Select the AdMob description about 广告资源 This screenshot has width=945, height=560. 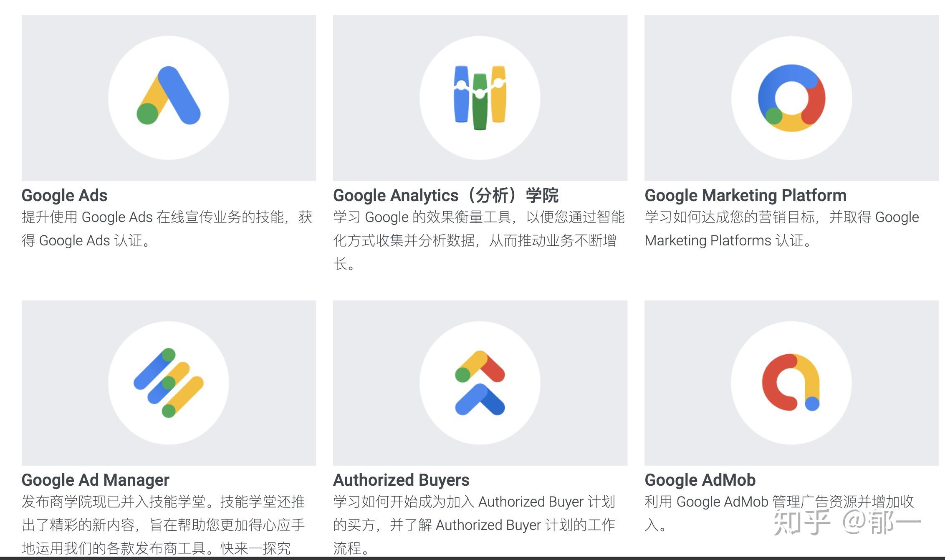pyautogui.click(x=779, y=513)
